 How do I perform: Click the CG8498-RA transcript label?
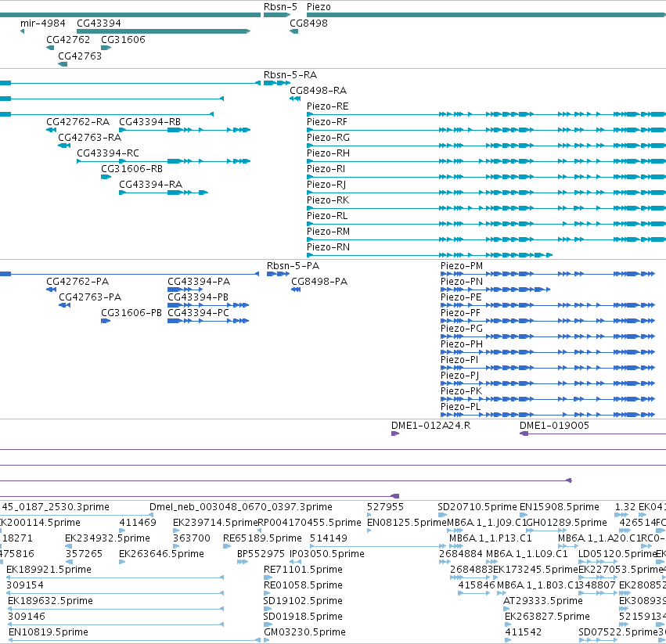(x=319, y=91)
